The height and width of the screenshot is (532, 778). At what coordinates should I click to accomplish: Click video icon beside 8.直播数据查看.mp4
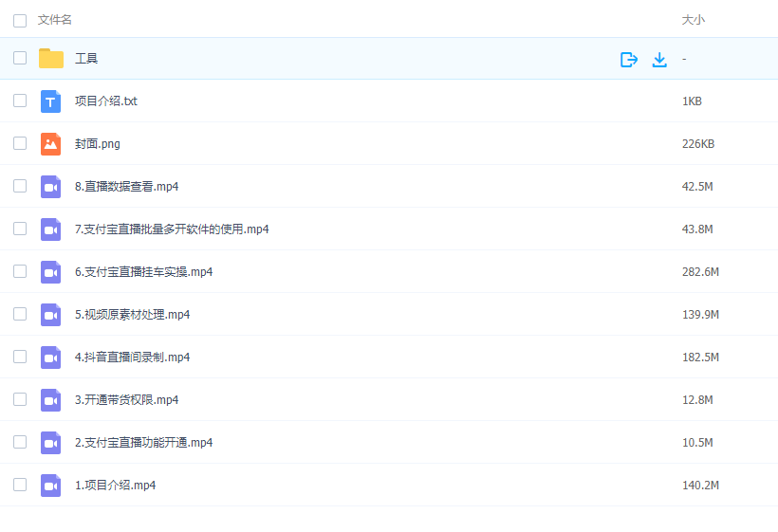point(51,187)
